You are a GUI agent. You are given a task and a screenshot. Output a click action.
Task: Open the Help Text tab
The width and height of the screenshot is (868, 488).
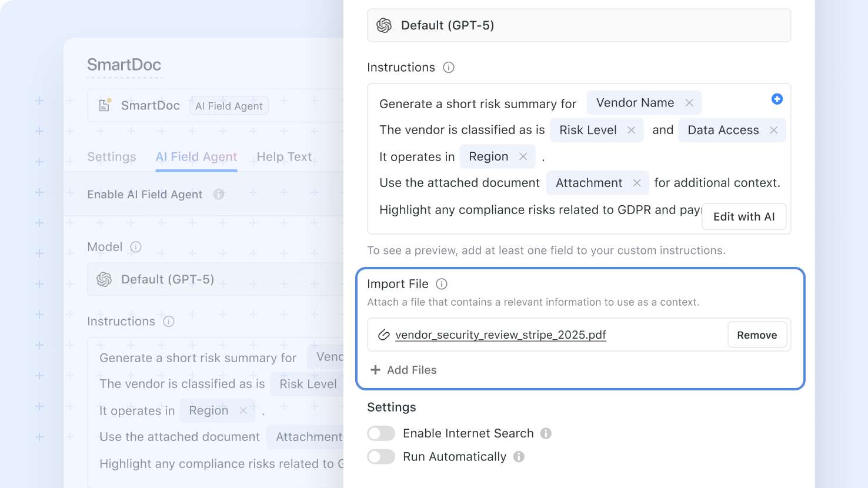click(284, 156)
